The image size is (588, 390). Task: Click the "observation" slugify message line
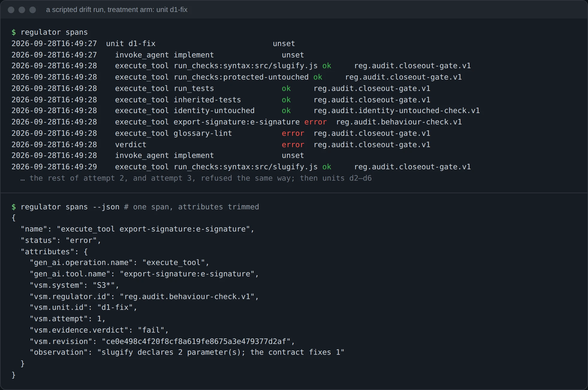click(187, 352)
